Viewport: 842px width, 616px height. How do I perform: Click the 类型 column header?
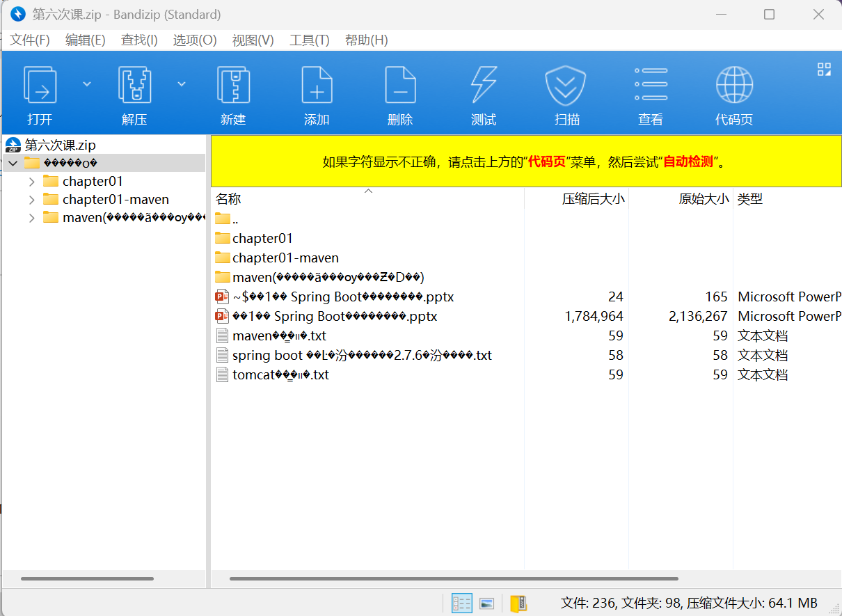point(787,199)
